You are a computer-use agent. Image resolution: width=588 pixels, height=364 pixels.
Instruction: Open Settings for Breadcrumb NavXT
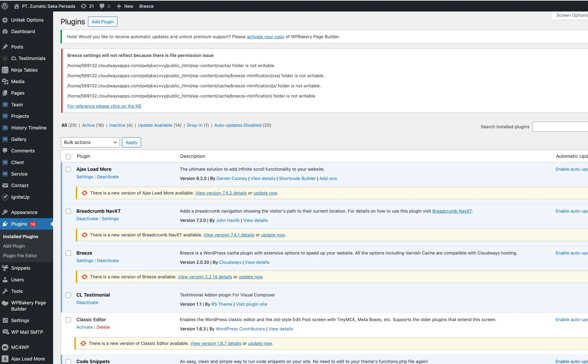(x=110, y=219)
